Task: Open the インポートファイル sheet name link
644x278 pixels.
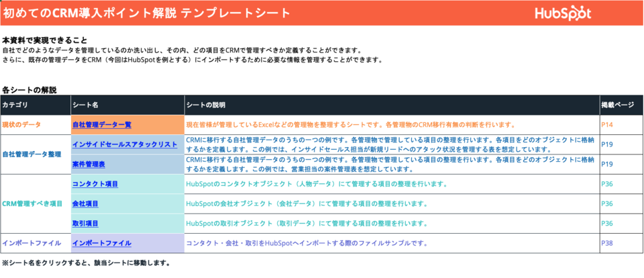Action: (x=102, y=243)
